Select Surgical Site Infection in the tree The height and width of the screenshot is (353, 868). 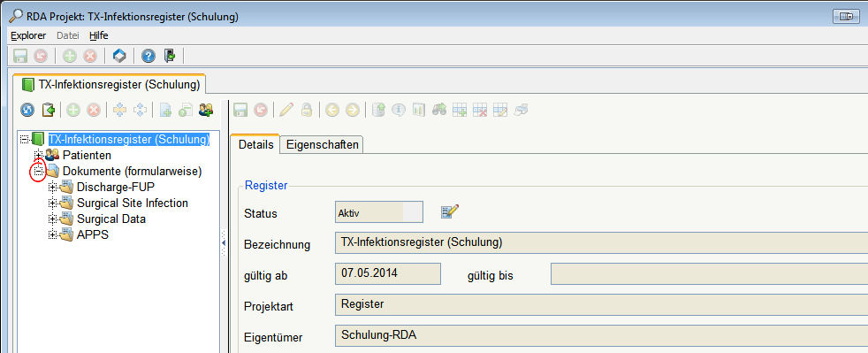[133, 203]
